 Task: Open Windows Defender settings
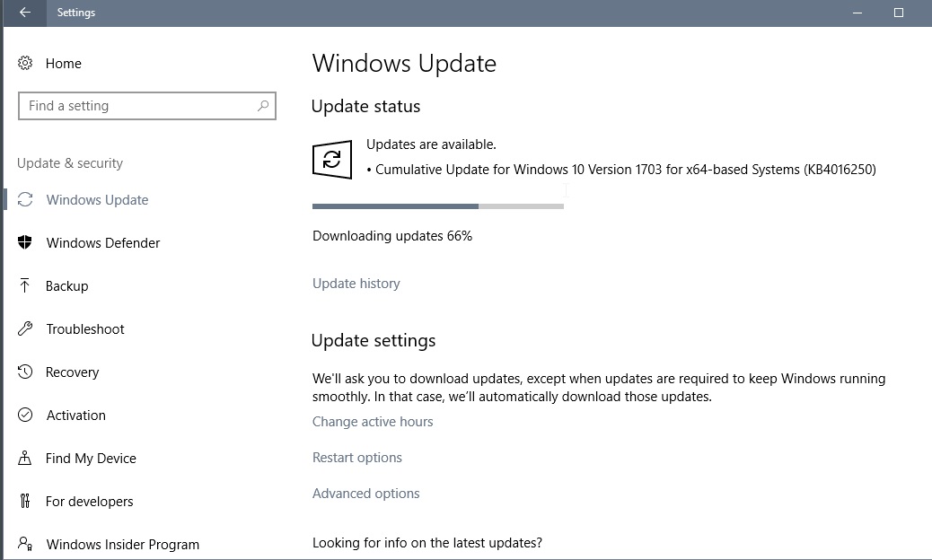(103, 243)
